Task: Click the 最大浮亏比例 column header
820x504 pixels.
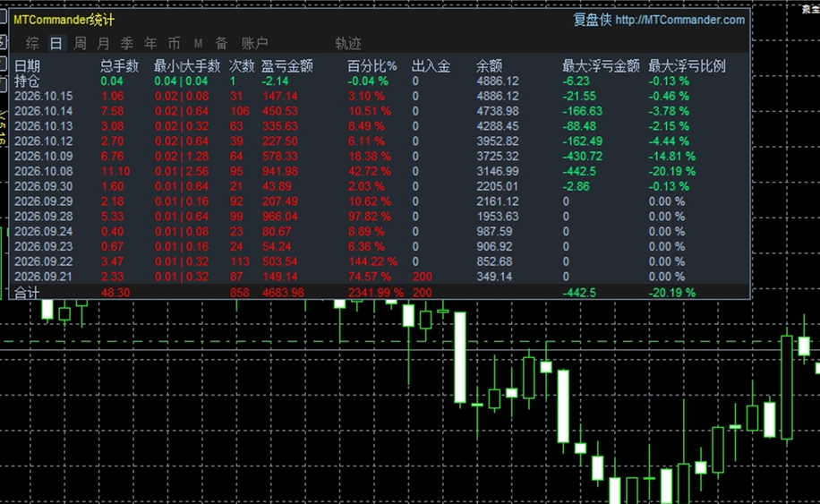Action: point(688,66)
